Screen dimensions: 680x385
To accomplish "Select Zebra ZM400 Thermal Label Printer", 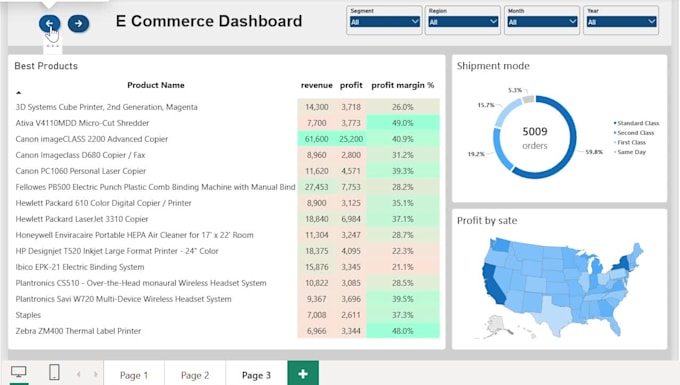I will (x=228, y=332).
